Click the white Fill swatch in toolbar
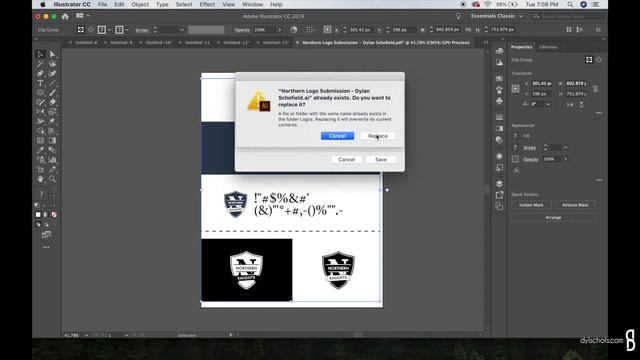The image size is (640, 360). [x=38, y=215]
